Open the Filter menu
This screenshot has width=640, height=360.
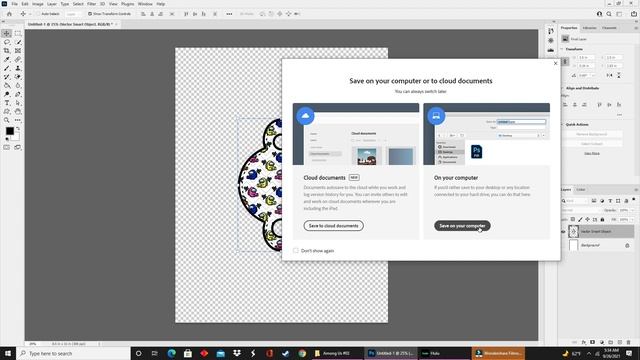click(x=91, y=4)
